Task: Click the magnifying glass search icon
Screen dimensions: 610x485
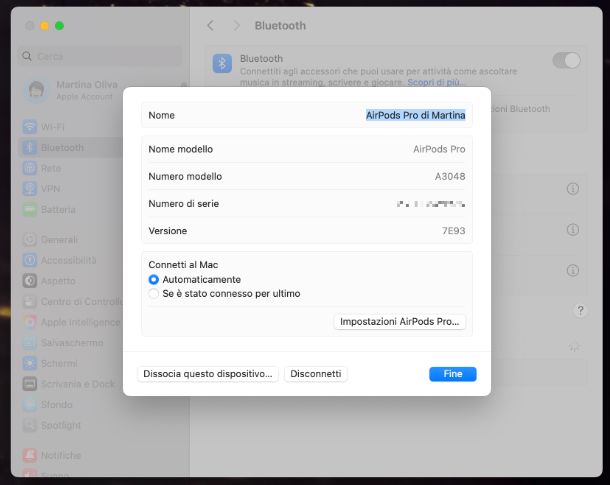Action: click(27, 56)
